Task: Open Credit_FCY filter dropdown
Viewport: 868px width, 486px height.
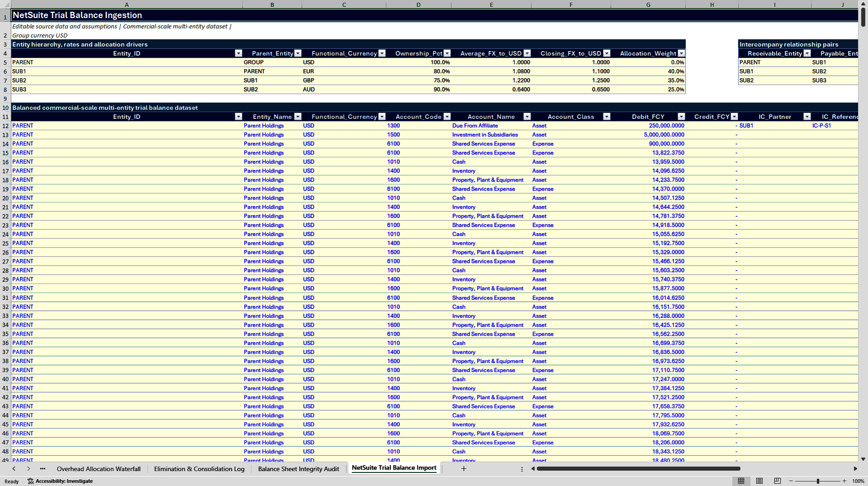Action: pyautogui.click(x=734, y=117)
